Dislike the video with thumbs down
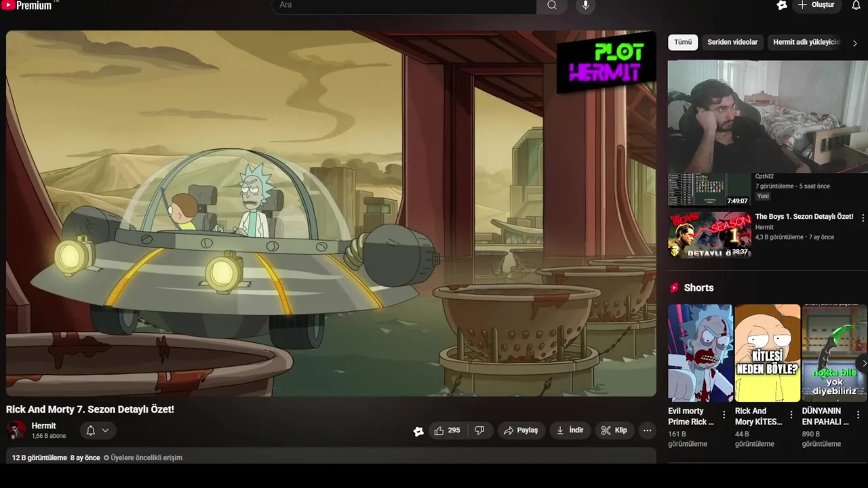The width and height of the screenshot is (868, 488). (479, 430)
